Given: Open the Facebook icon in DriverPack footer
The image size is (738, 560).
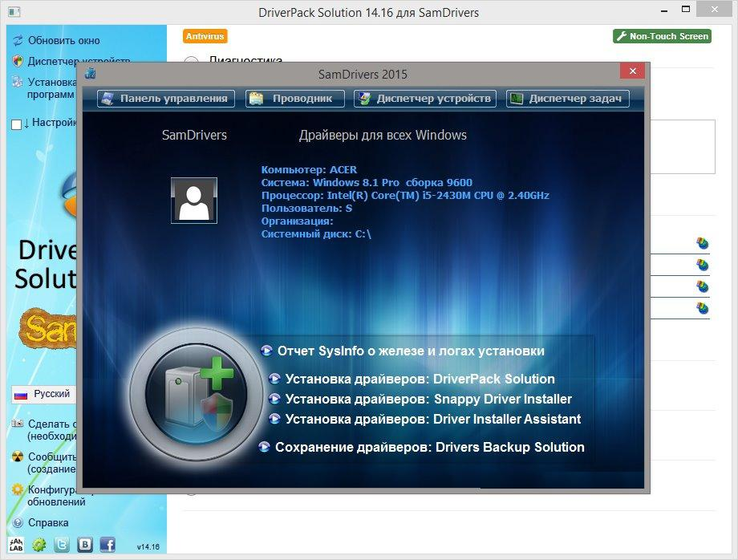Looking at the screenshot, I should (x=107, y=545).
